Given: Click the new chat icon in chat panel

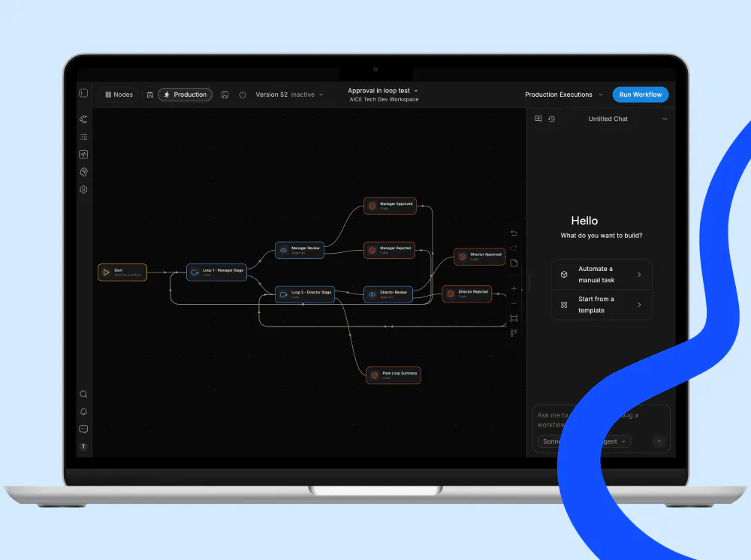Looking at the screenshot, I should point(538,119).
